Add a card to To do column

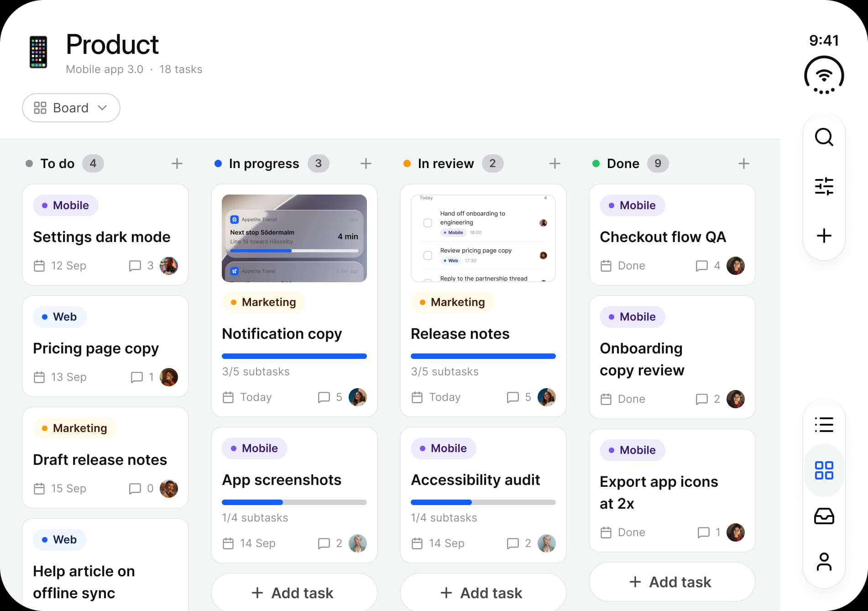click(x=177, y=163)
